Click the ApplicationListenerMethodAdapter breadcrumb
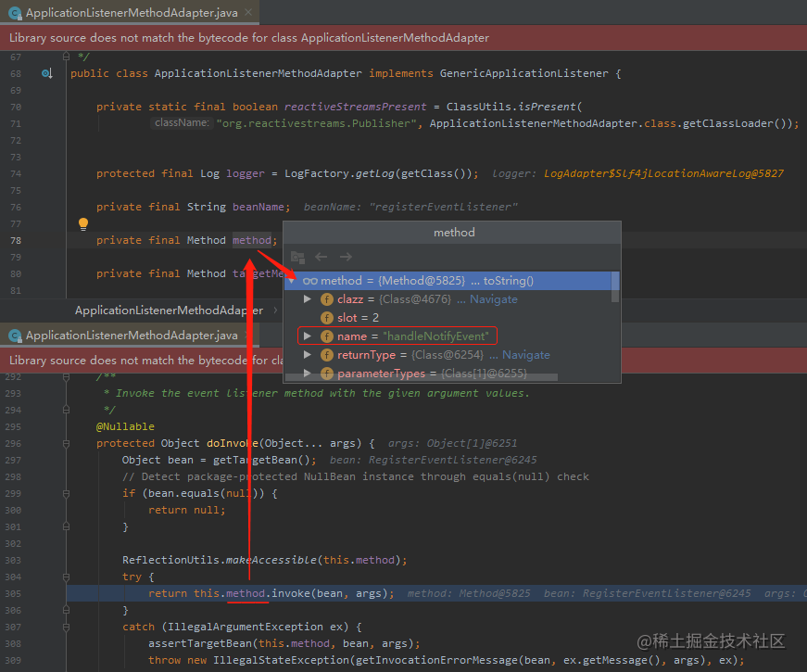 pyautogui.click(x=169, y=310)
